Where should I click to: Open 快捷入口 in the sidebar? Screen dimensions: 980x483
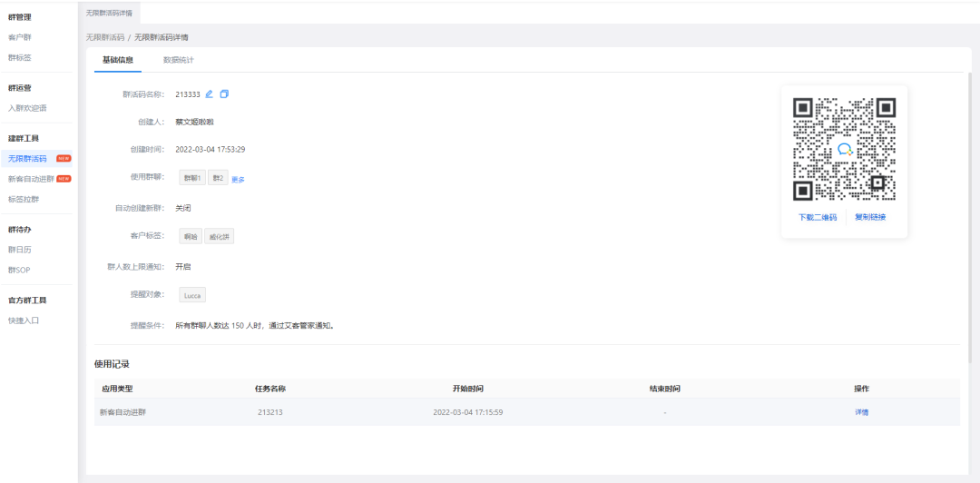(24, 320)
